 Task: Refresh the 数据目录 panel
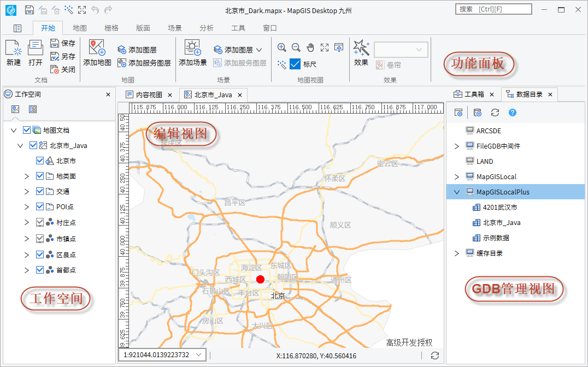click(x=495, y=113)
